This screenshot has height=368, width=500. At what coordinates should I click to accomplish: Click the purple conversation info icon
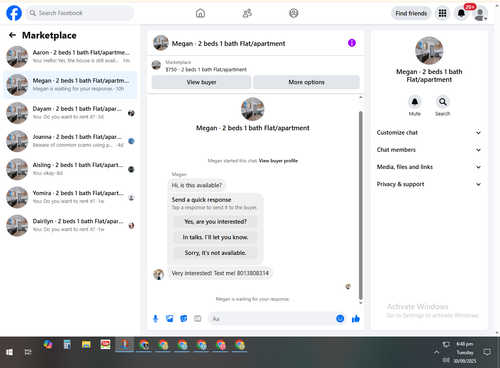[x=352, y=43]
